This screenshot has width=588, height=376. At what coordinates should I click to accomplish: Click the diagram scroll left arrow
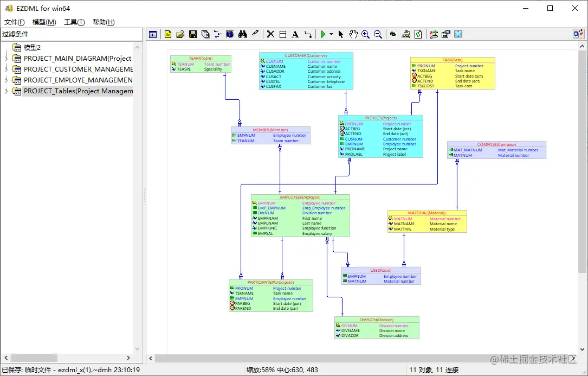pyautogui.click(x=151, y=358)
